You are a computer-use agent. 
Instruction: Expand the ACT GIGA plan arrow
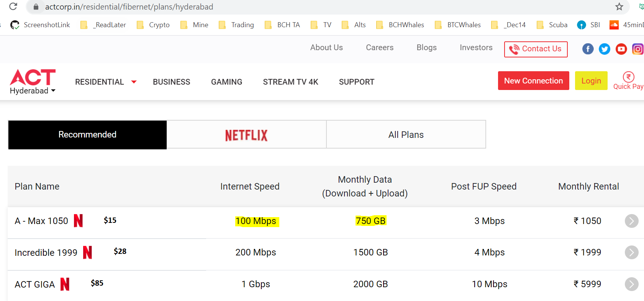631,284
